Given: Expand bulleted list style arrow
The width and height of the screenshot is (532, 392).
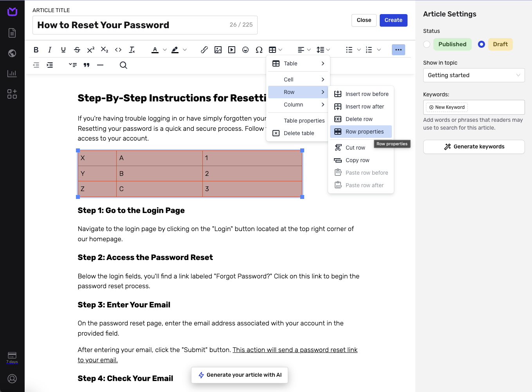Looking at the screenshot, I should (x=359, y=50).
